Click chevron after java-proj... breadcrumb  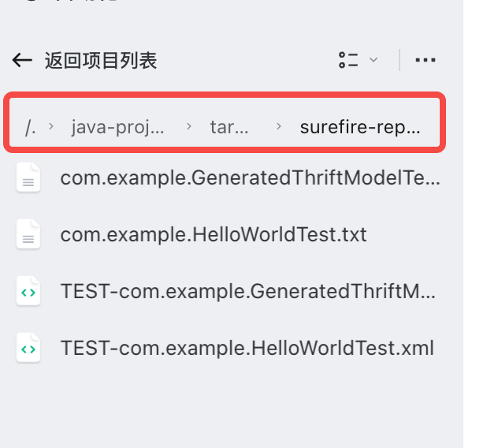[188, 126]
